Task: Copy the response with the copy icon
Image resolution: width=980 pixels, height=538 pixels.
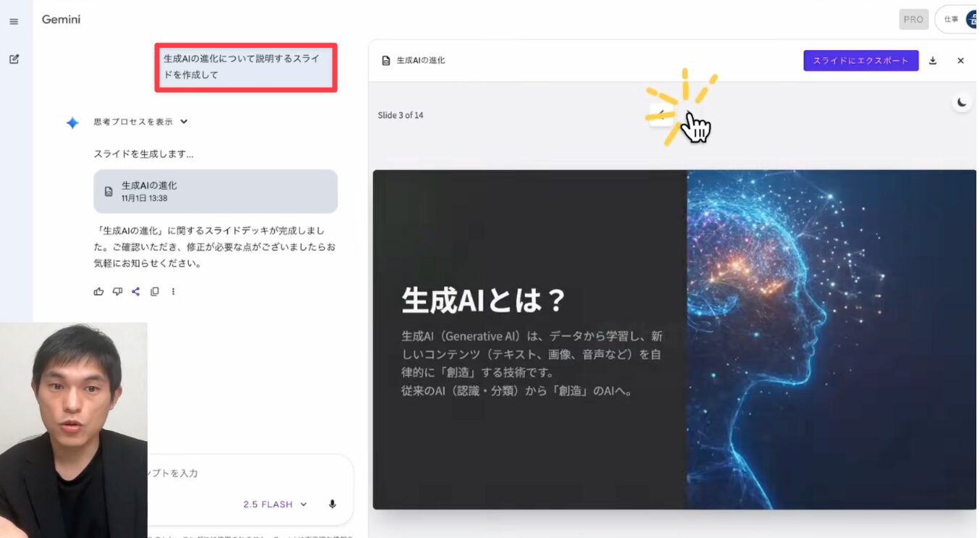Action: (x=154, y=292)
